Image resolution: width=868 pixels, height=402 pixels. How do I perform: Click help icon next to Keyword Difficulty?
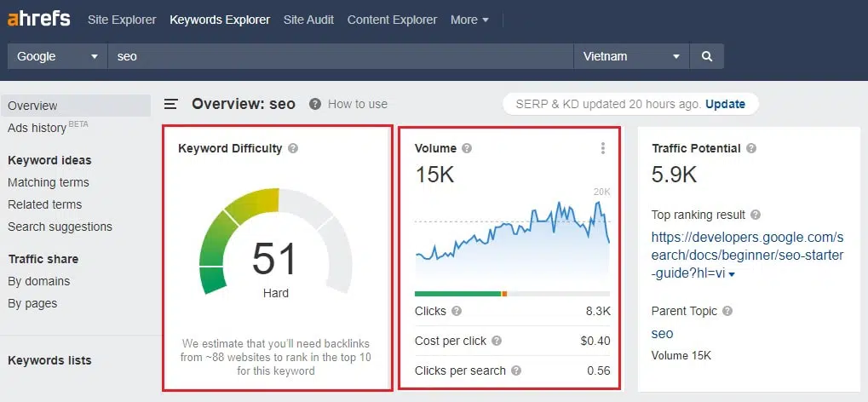coord(293,148)
